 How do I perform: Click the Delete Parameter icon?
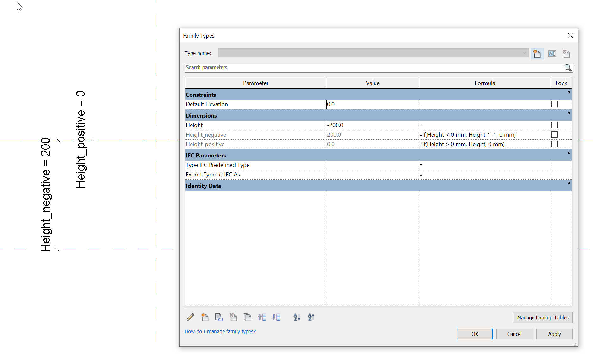[233, 317]
